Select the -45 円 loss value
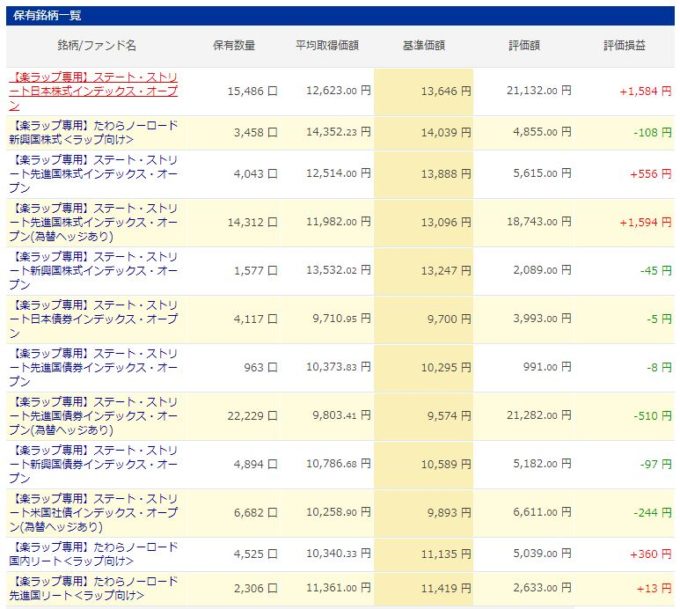 656,271
